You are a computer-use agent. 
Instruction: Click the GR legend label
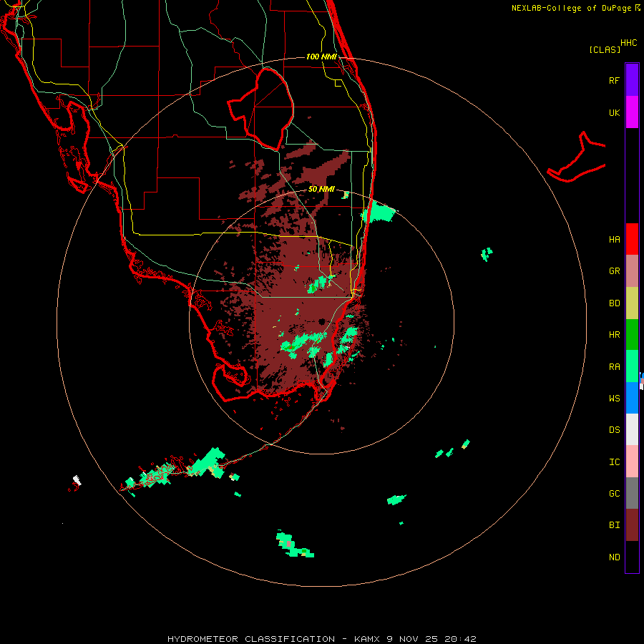pos(614,271)
